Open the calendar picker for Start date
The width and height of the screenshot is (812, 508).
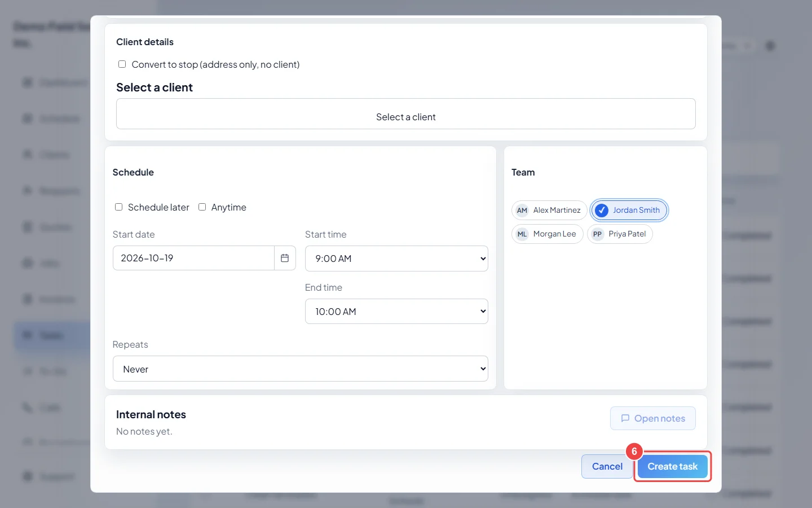285,258
